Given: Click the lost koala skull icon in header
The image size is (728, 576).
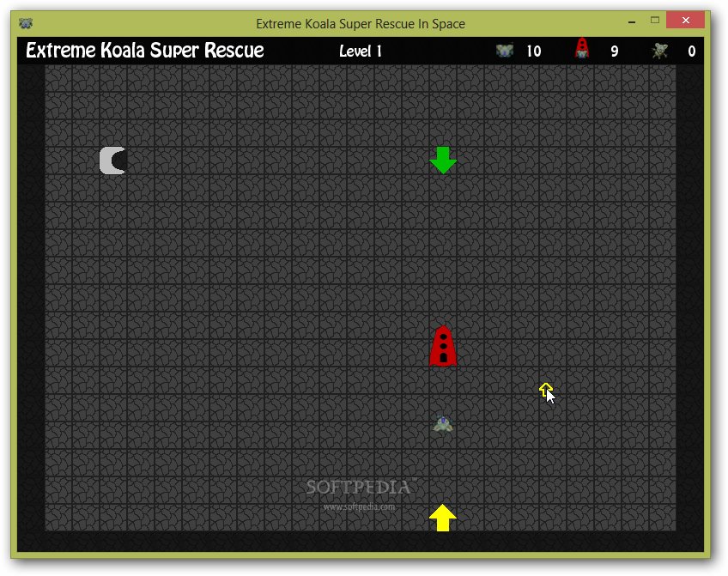Looking at the screenshot, I should click(x=659, y=50).
